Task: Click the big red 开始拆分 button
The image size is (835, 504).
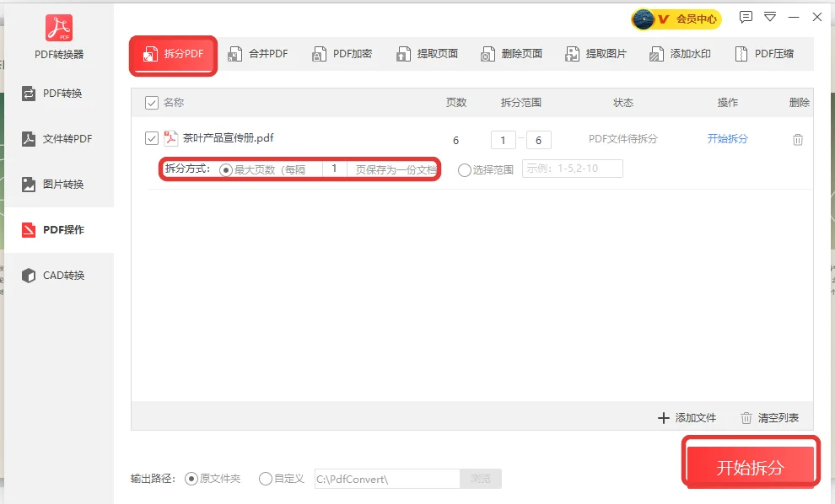Action: [x=751, y=467]
